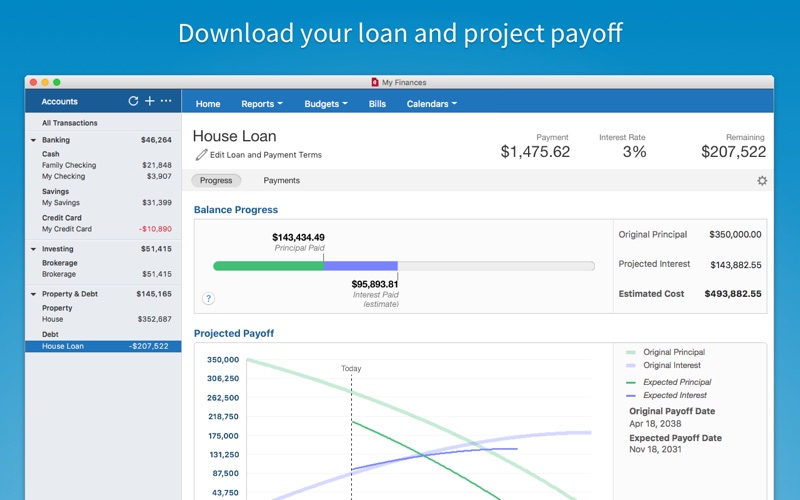
Task: Click the refresh accounts icon
Action: point(133,101)
